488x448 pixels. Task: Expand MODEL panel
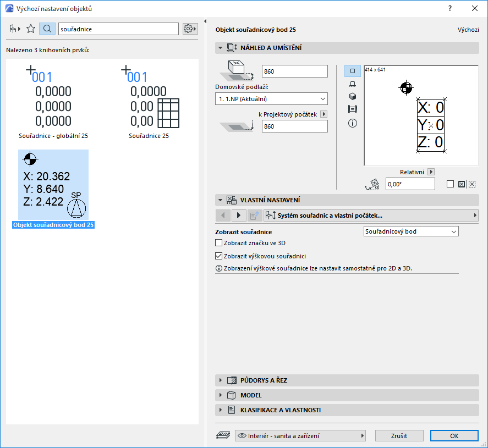pyautogui.click(x=221, y=395)
